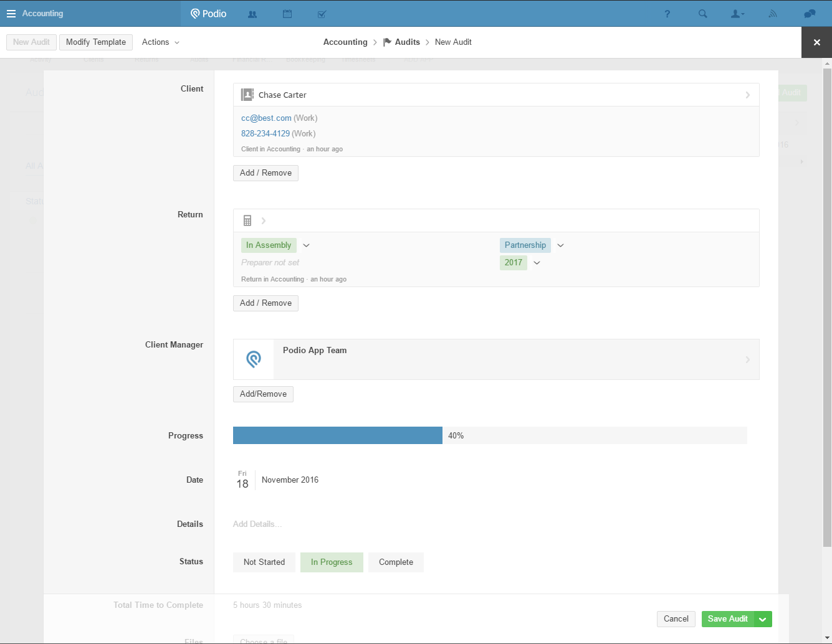Image resolution: width=832 pixels, height=644 pixels.
Task: Open the chat bubbles icon
Action: click(x=810, y=14)
